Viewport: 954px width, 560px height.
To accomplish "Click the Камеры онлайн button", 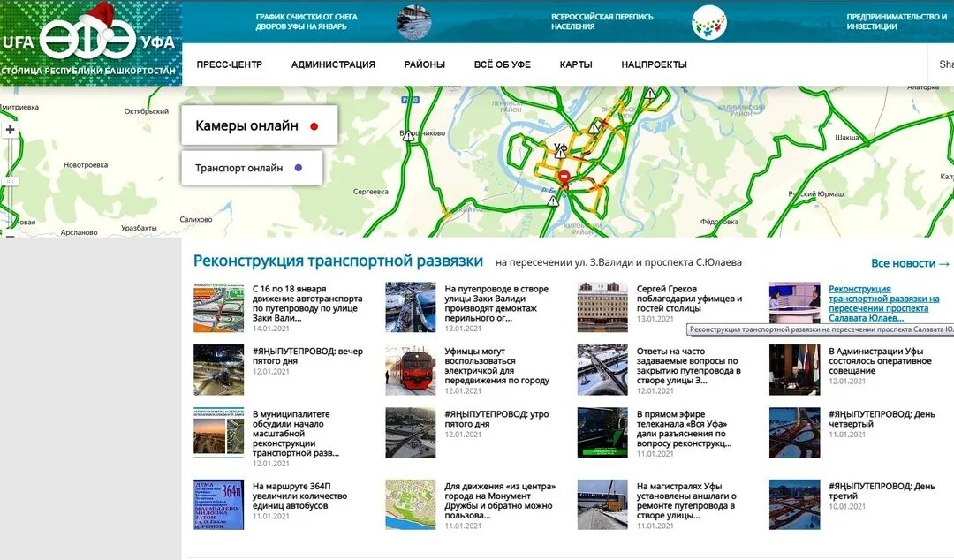I will tap(245, 125).
